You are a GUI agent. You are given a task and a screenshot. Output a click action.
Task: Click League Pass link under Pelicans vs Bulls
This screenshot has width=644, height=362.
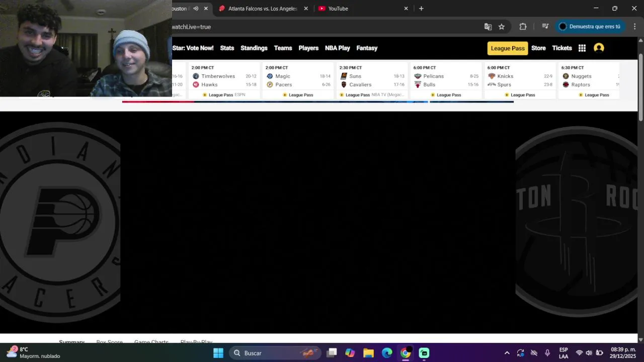pos(446,95)
